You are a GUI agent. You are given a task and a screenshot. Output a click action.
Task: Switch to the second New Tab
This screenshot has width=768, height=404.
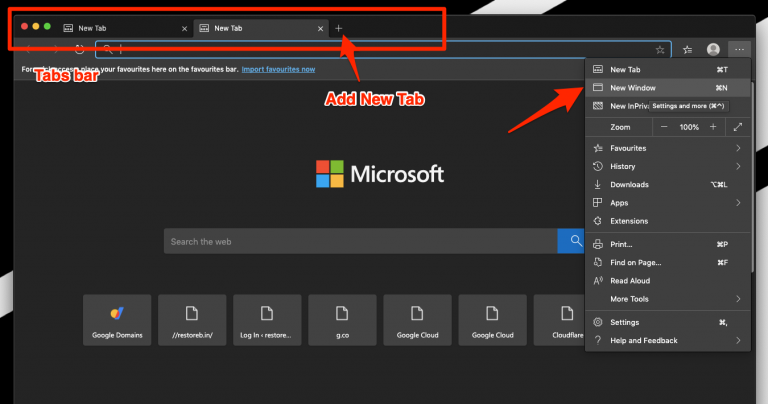[x=261, y=28]
